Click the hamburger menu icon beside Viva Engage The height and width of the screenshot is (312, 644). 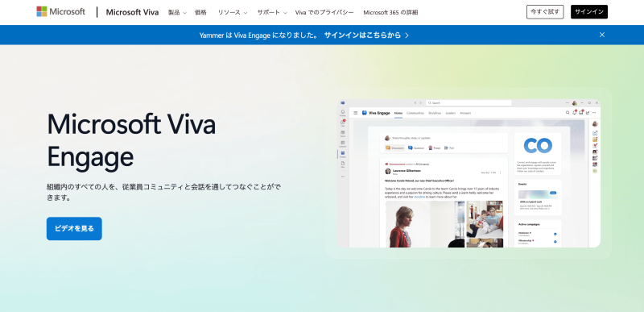pyautogui.click(x=355, y=113)
